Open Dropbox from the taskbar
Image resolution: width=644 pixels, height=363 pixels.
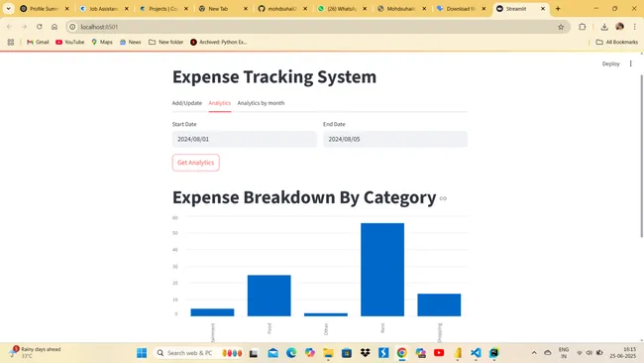tap(366, 353)
